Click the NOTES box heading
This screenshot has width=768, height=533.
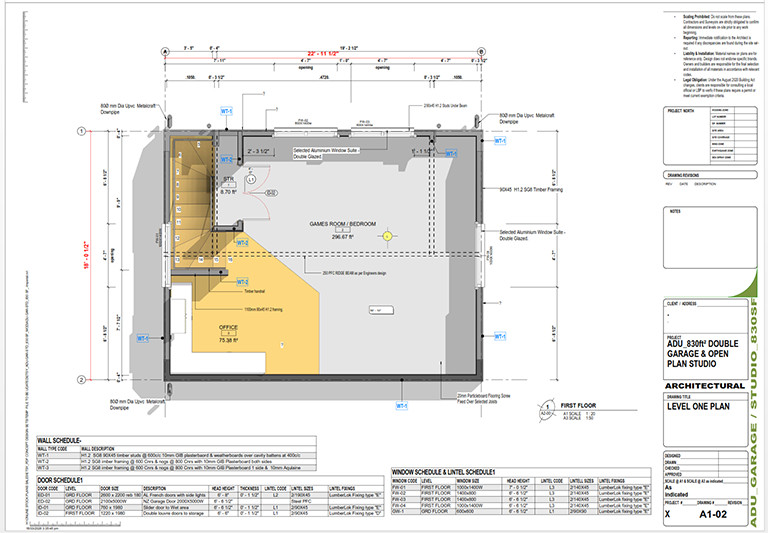click(x=675, y=211)
